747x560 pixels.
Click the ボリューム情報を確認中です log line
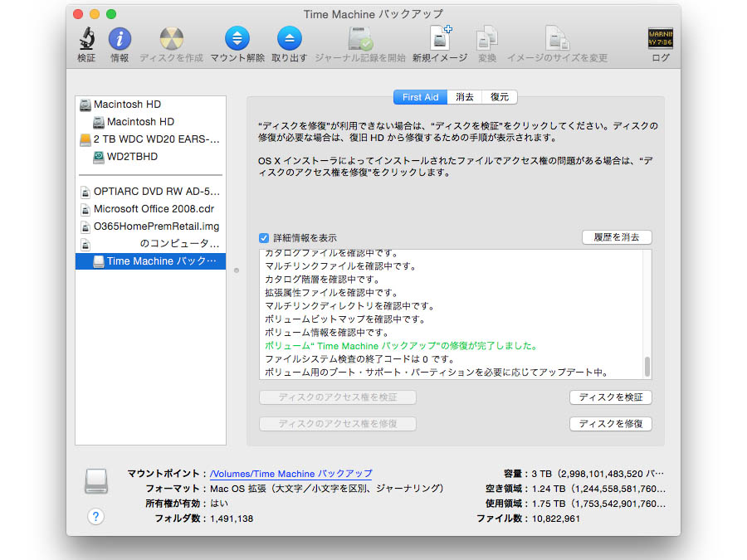pos(327,333)
